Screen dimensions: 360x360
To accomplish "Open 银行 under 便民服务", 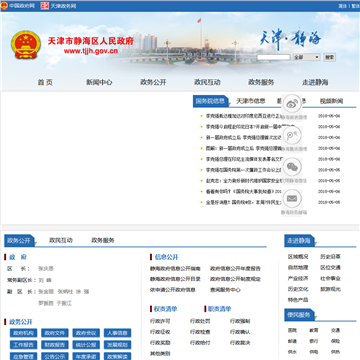I will click(314, 341).
